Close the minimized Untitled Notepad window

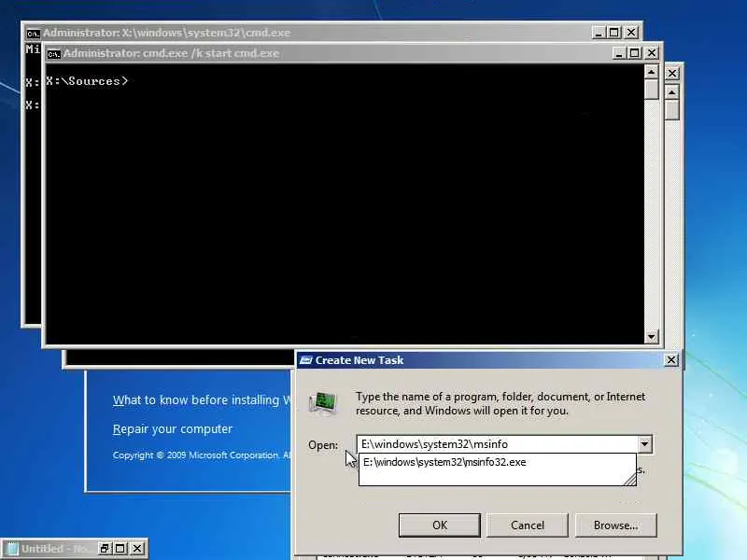137,549
